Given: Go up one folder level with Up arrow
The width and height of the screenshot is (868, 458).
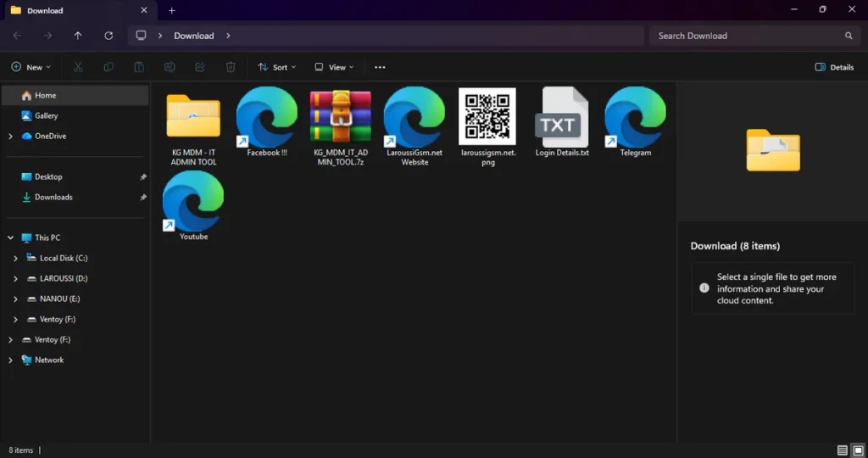Looking at the screenshot, I should [78, 36].
